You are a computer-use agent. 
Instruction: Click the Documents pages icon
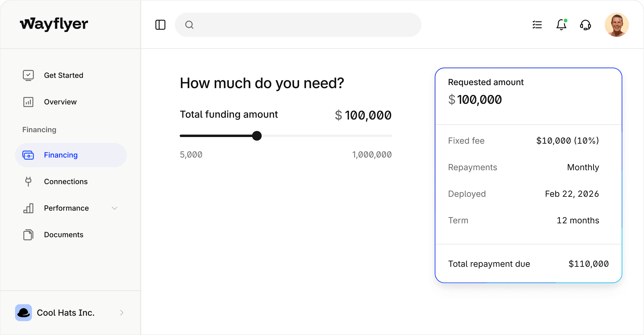pyautogui.click(x=28, y=235)
